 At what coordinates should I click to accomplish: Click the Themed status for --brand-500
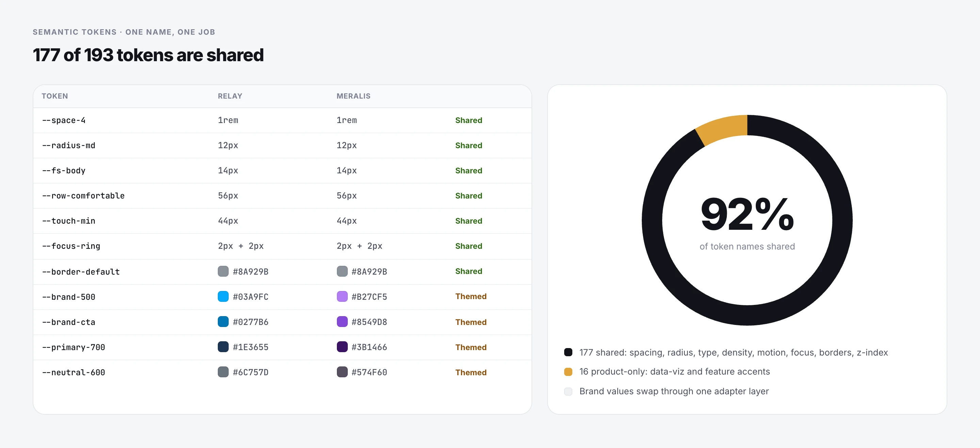point(471,296)
